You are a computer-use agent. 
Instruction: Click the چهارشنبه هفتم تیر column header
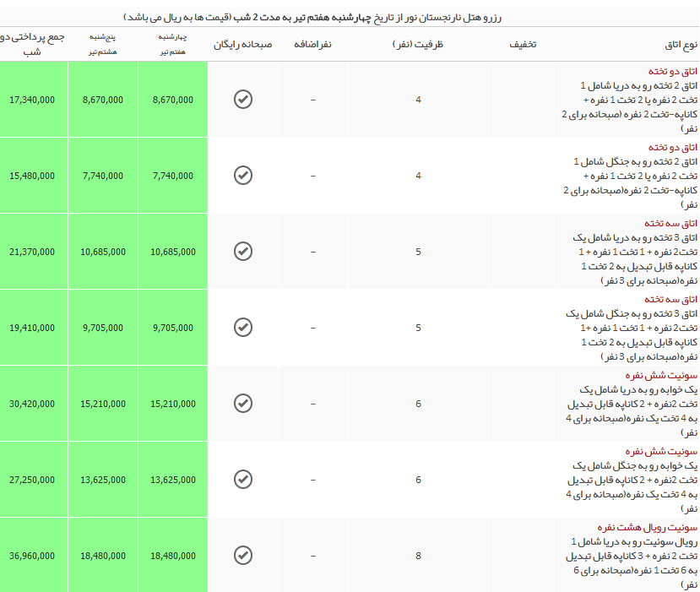point(173,44)
